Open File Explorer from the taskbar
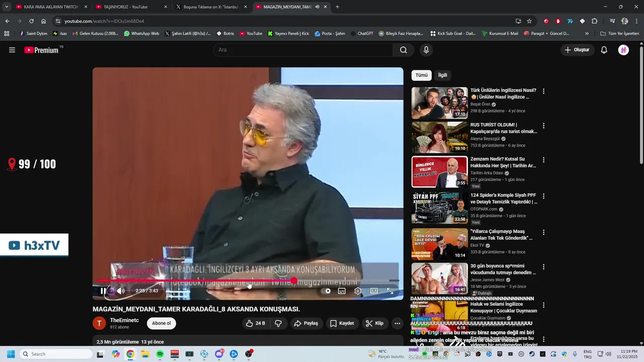Viewport: 644px width, 362px height. tap(145, 354)
